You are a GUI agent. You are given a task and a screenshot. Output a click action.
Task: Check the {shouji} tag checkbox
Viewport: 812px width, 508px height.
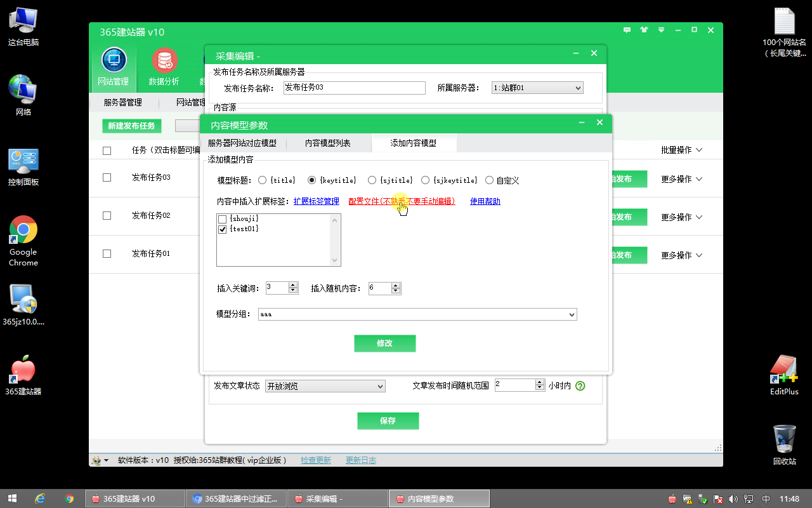point(222,219)
